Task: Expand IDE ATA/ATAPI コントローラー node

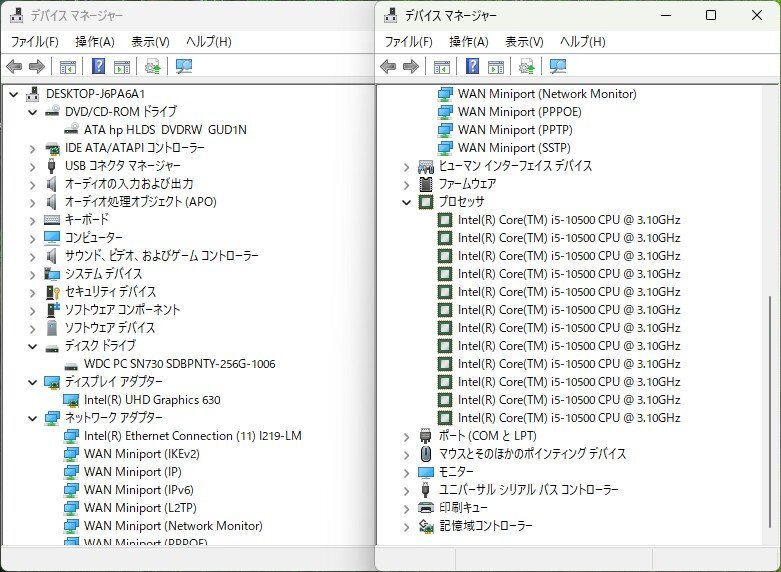Action: 32,148
